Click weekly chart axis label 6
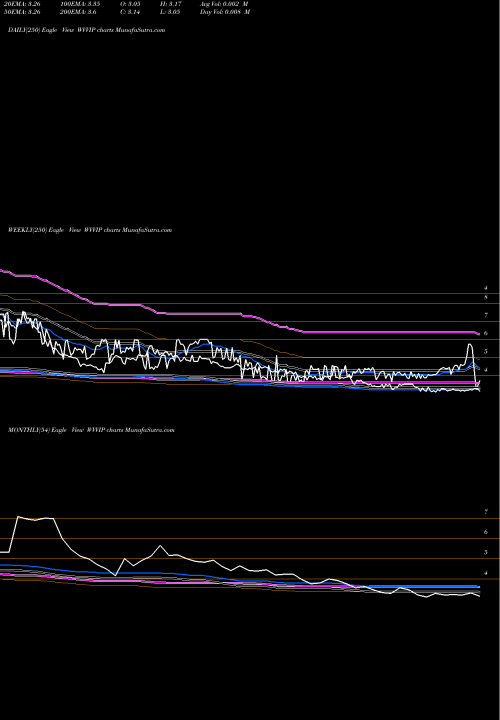Screen dimensions: 500x720 click(486, 333)
